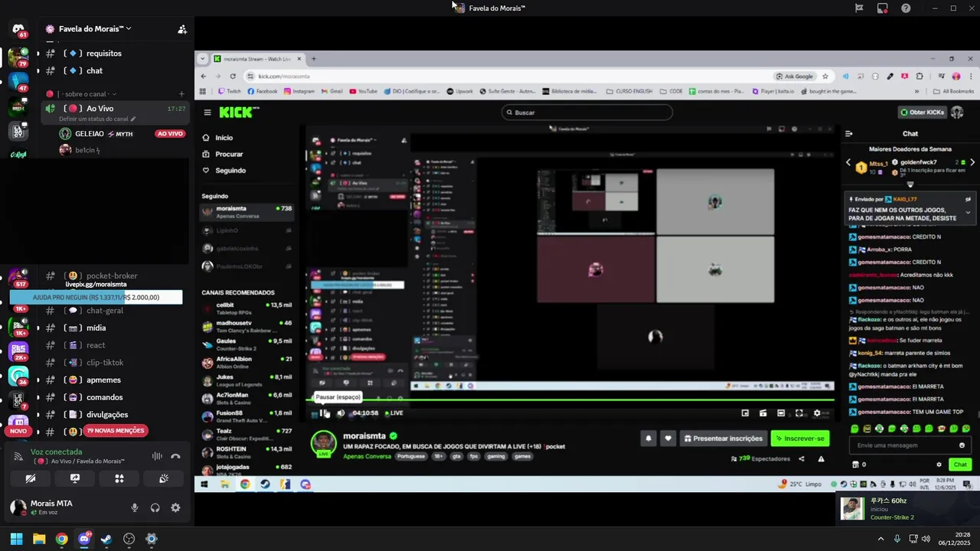Add a channel to 'sobre o canal' category

181,94
